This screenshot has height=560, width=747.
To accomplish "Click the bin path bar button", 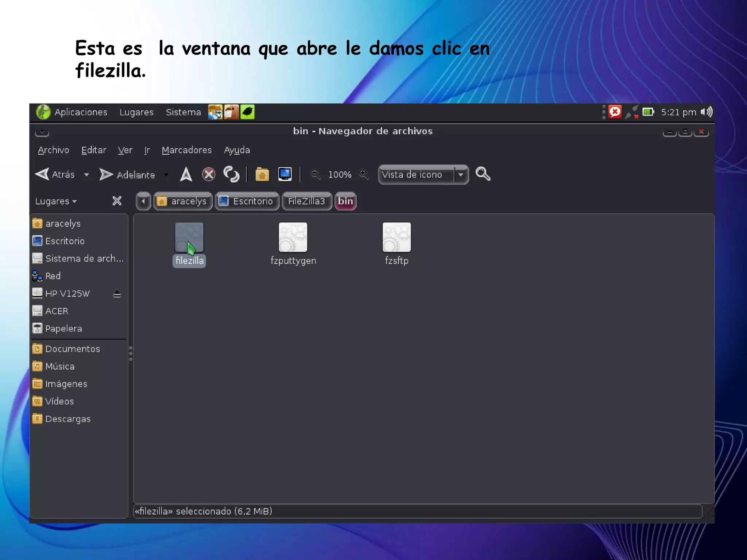I will (345, 201).
